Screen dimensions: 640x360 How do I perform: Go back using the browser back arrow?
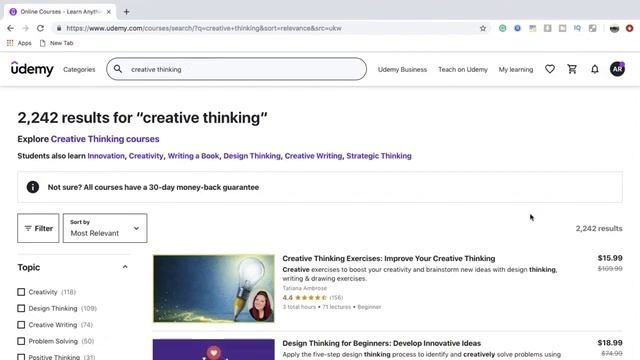pyautogui.click(x=11, y=28)
